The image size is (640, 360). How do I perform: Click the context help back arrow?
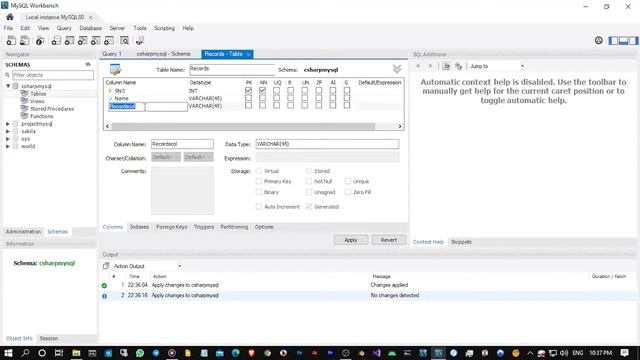click(x=418, y=66)
